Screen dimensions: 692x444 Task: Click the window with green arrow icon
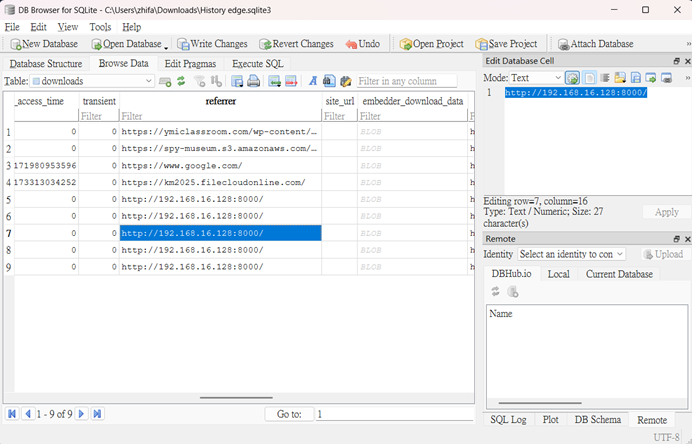651,78
